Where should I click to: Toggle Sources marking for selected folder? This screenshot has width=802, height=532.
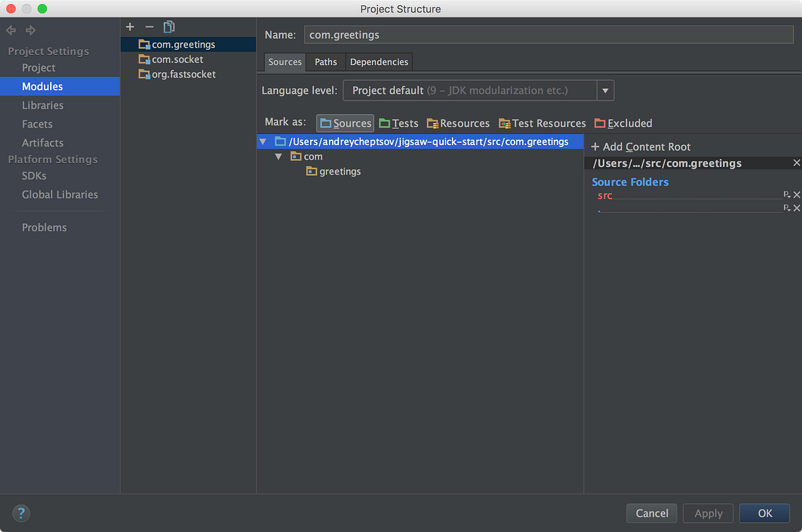tap(344, 123)
